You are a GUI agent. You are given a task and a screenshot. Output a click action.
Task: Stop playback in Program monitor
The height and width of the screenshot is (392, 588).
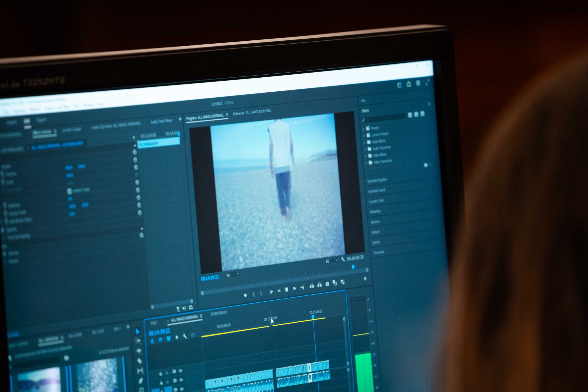point(287,290)
